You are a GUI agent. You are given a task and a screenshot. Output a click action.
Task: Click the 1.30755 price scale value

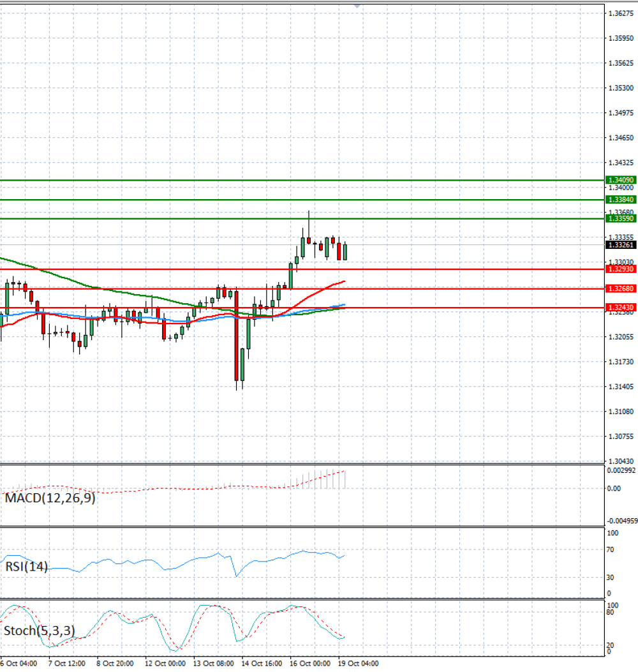621,437
